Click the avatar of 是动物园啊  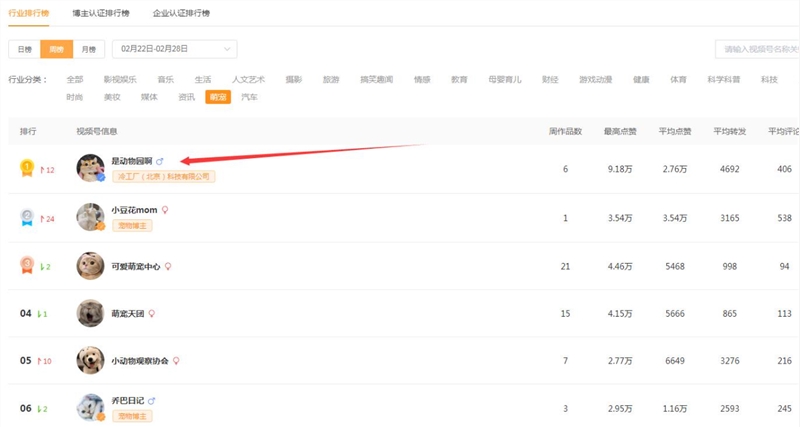pyautogui.click(x=91, y=168)
